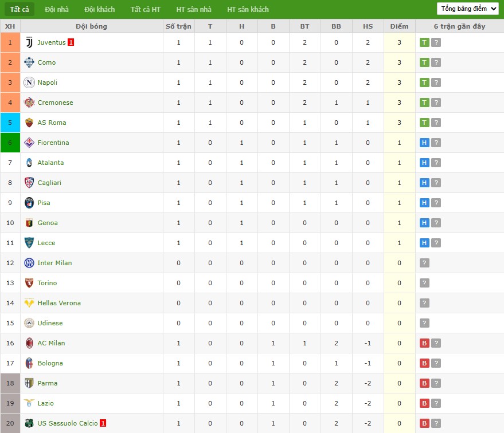Image resolution: width=504 pixels, height=433 pixels.
Task: Click Atalanta blue H result badge
Action: (424, 163)
